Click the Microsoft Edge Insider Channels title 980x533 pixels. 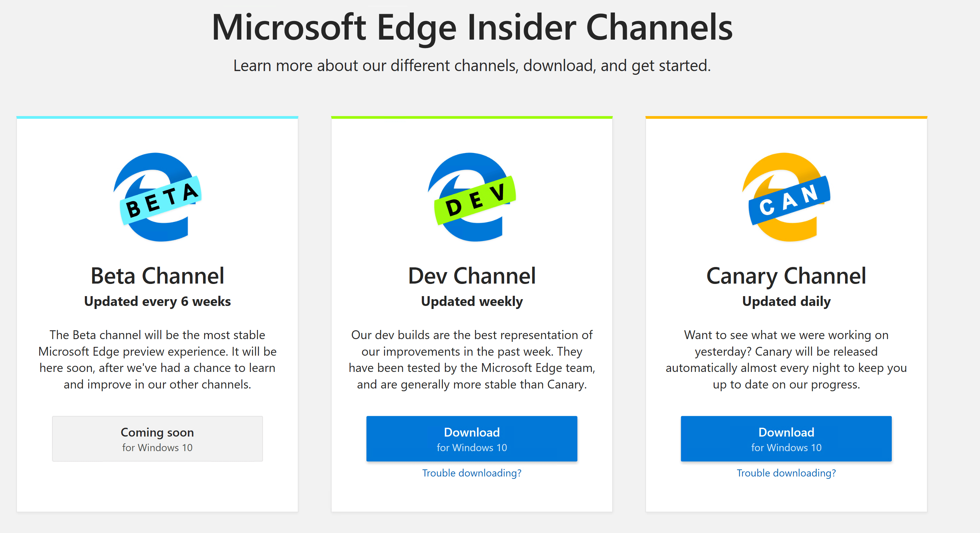click(x=472, y=27)
